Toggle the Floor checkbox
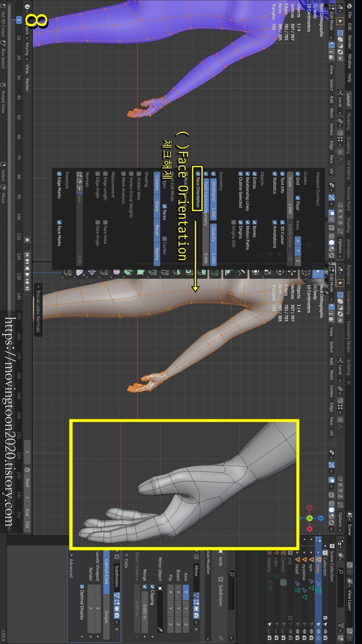 [x=297, y=198]
